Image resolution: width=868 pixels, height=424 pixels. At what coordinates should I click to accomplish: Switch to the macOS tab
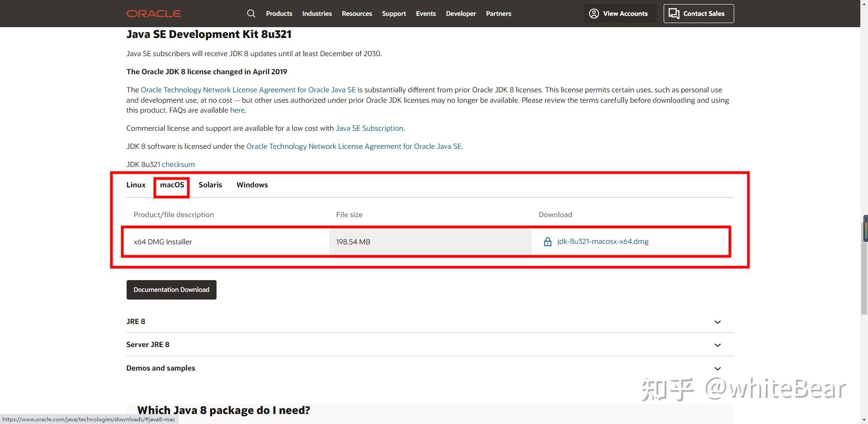tap(172, 185)
